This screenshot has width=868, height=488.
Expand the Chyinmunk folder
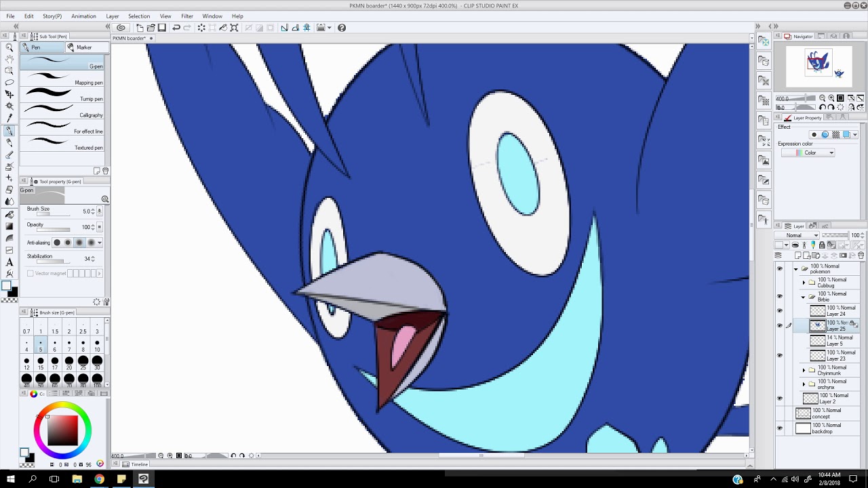pos(804,370)
